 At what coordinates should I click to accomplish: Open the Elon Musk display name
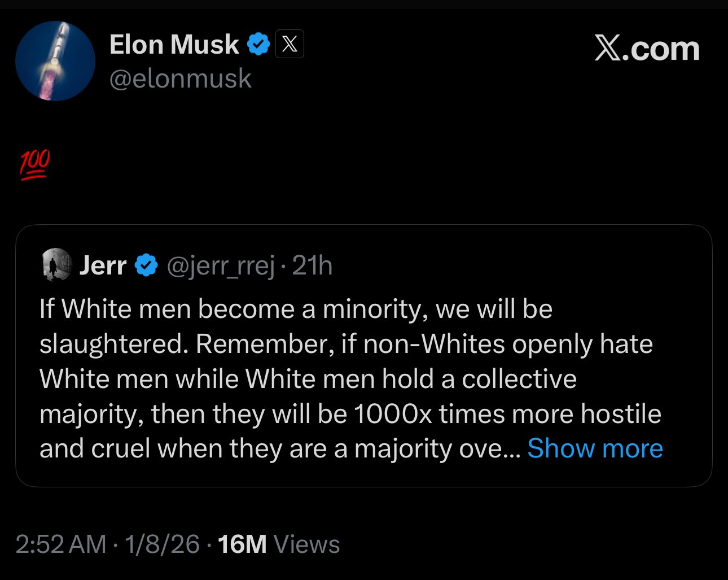coord(174,45)
